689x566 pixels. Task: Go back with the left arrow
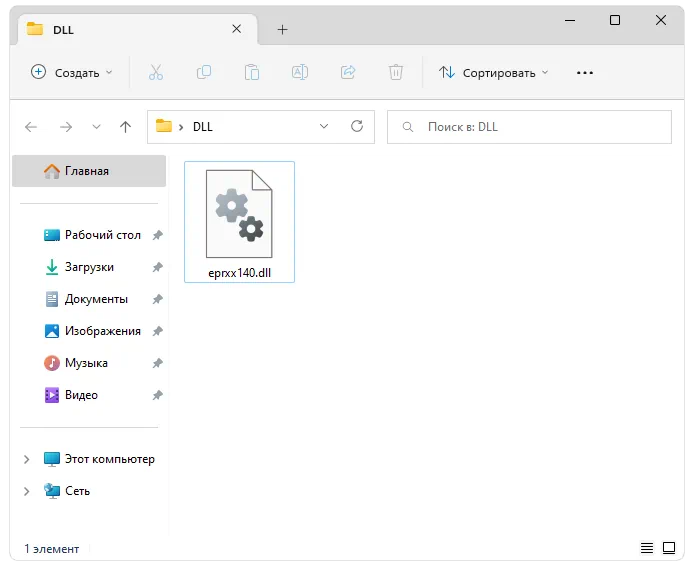(x=31, y=127)
